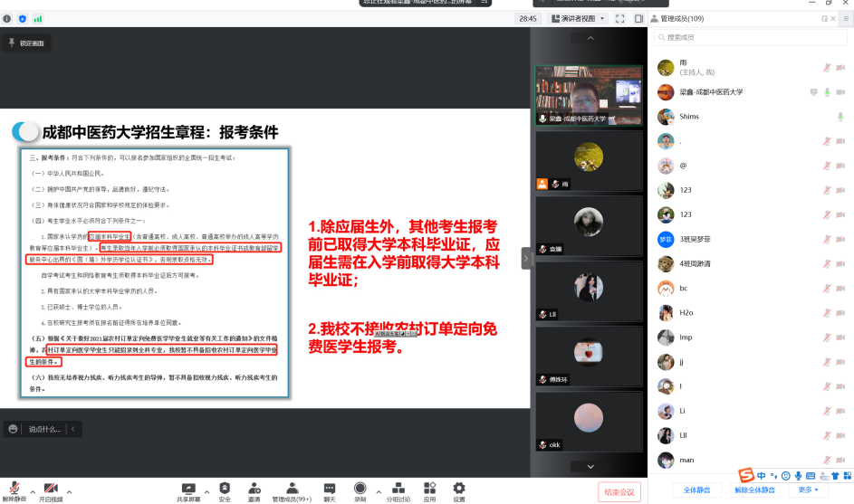854x504 pixels.
Task: Show next video thumbnails with down chevron
Action: (590, 466)
